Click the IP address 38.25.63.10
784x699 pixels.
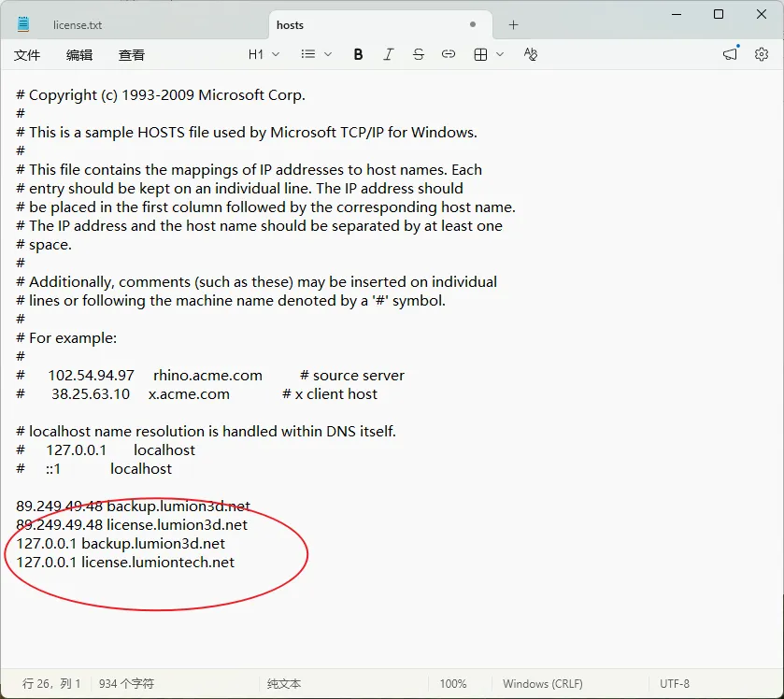point(91,394)
